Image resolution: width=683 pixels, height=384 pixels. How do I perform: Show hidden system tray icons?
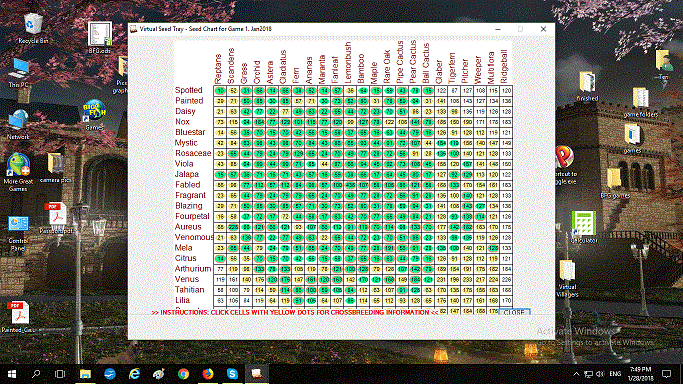[576, 374]
